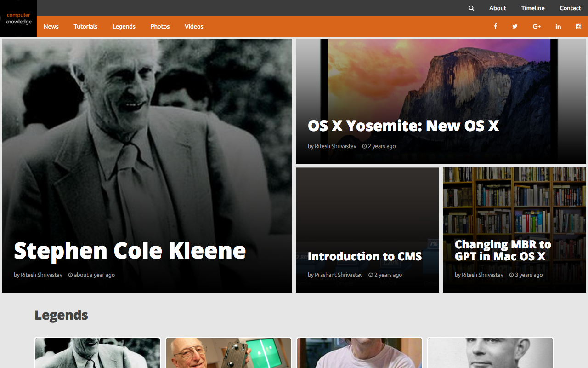Open the first Legends card with suited man
Viewport: 588px width, 368px height.
[97, 353]
